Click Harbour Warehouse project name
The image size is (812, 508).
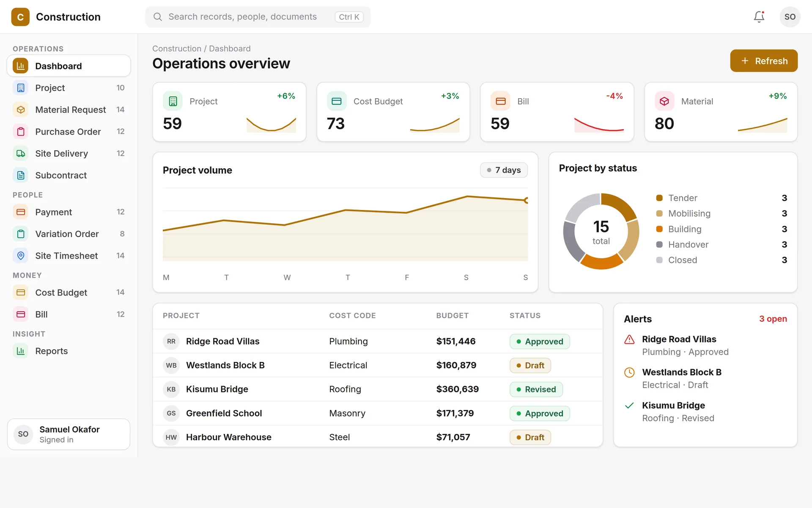(229, 437)
